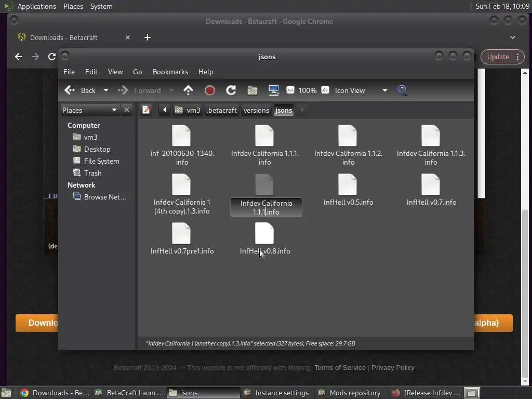Open the Places menu in top panel
Screen dimensions: 532x399
[x=73, y=6]
